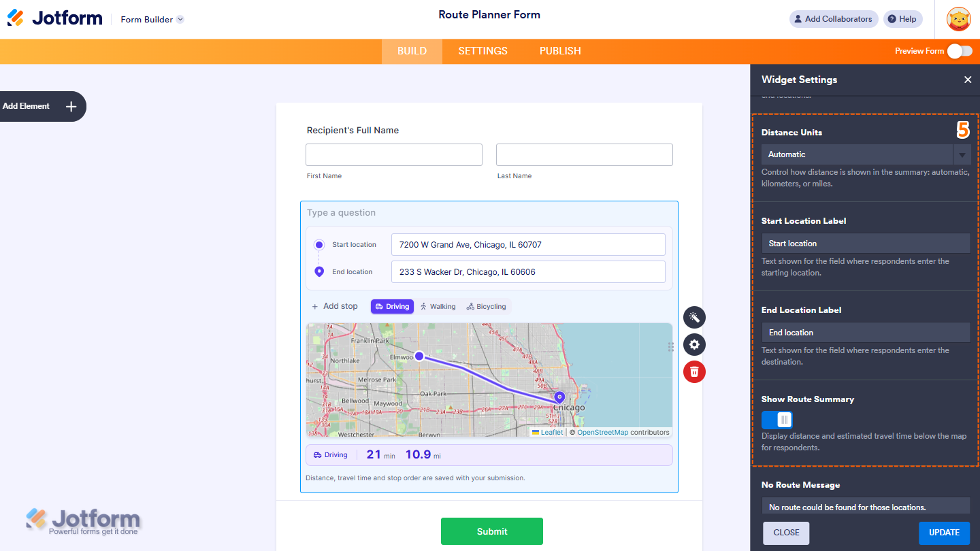Delete the widget with the red trash icon

pos(694,371)
